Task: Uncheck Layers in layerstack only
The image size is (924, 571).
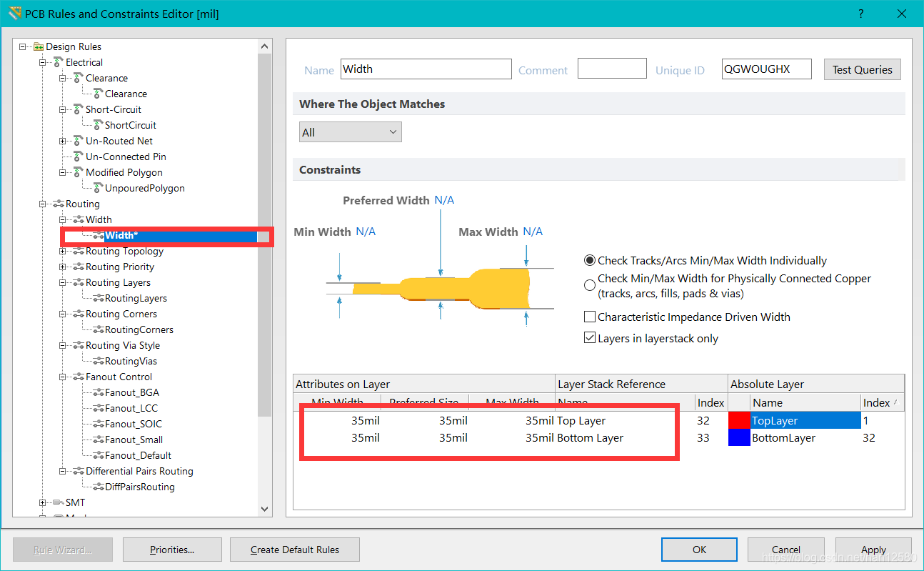Action: tap(590, 338)
